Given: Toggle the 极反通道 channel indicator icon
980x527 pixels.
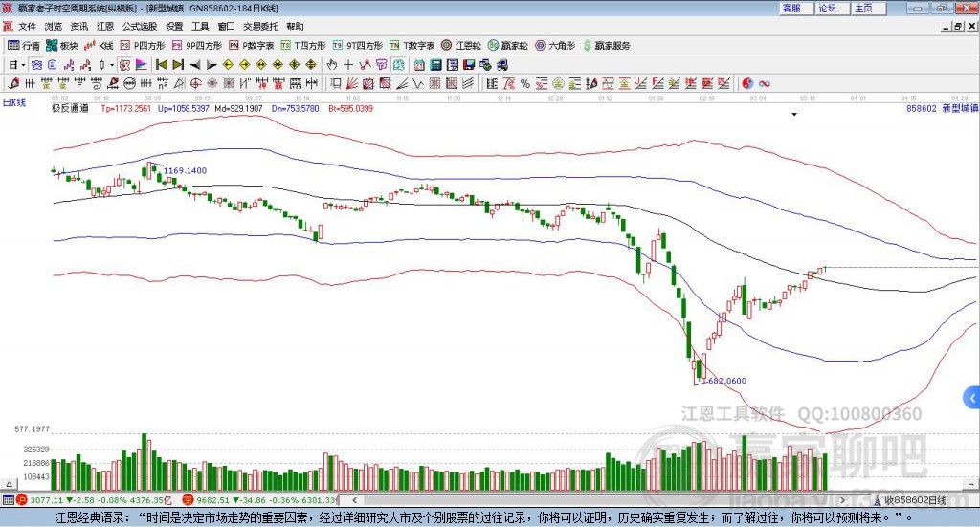Looking at the screenshot, I should (125, 65).
